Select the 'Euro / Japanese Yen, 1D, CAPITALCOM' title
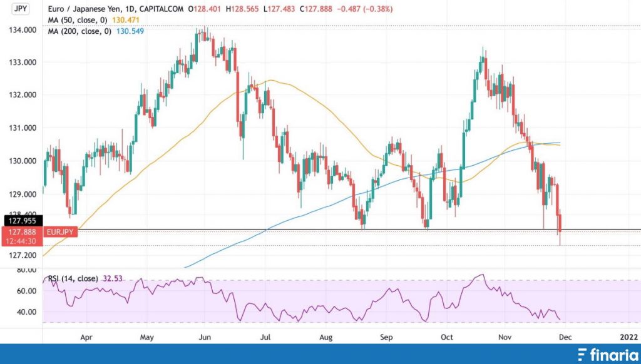Image resolution: width=641 pixels, height=364 pixels. [116, 9]
